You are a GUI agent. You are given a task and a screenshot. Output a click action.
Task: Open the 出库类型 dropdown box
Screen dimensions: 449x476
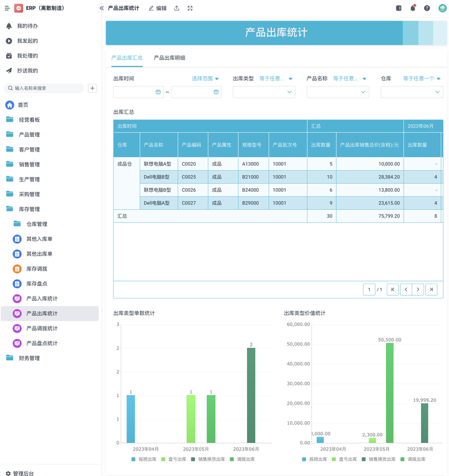(x=263, y=92)
